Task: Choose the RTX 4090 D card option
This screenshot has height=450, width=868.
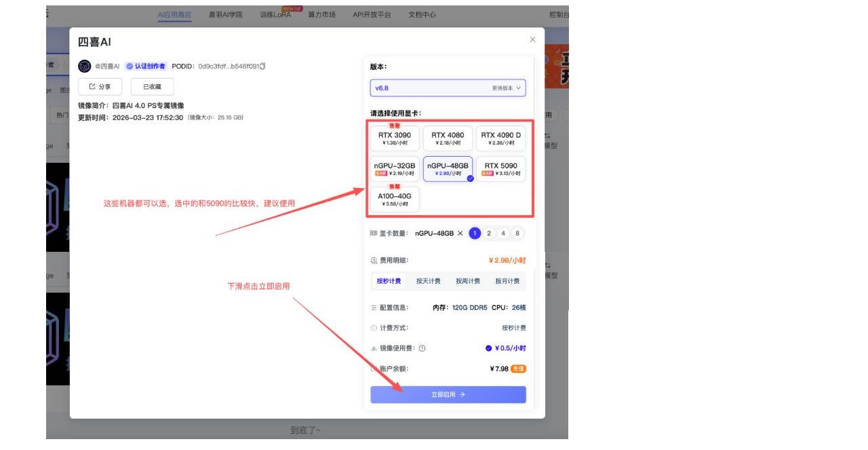Action: [500, 138]
